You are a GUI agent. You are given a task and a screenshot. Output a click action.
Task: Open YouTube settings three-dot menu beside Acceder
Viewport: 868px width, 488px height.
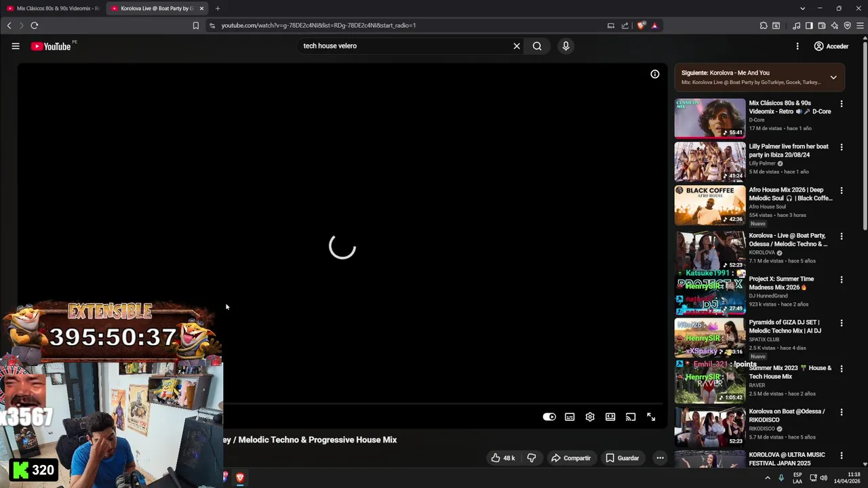797,46
